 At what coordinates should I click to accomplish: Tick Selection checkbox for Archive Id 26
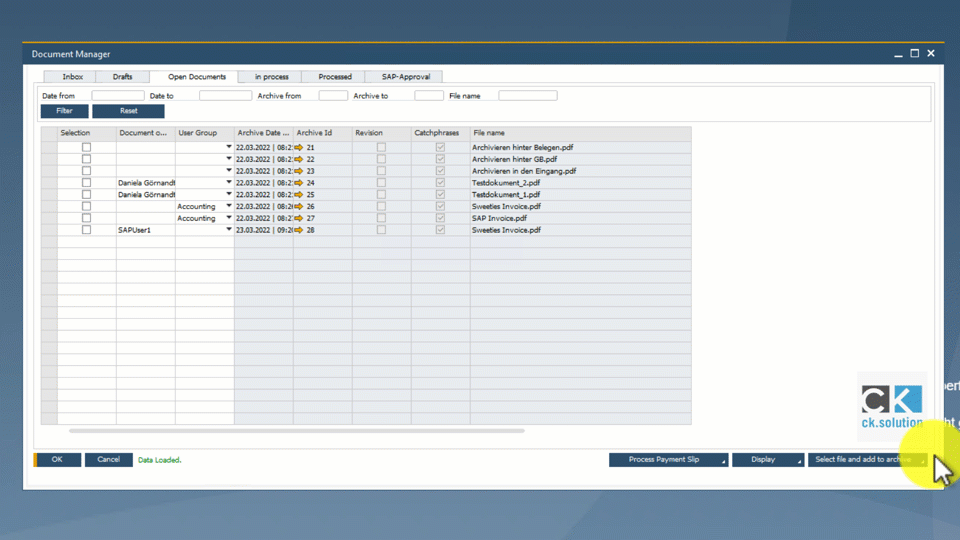point(86,206)
